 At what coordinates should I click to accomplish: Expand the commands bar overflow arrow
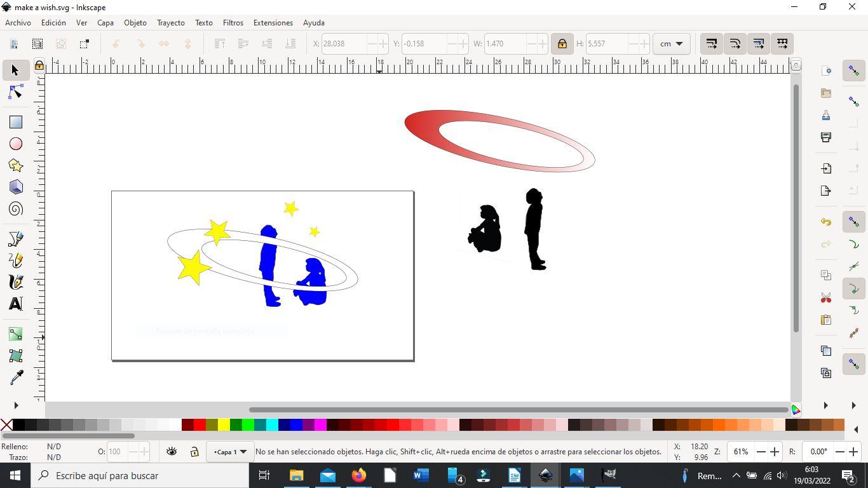(x=826, y=405)
